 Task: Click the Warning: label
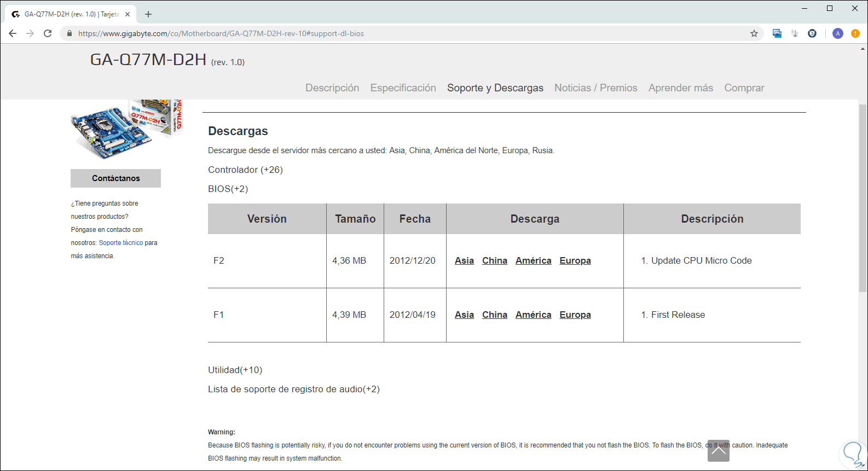(x=222, y=432)
